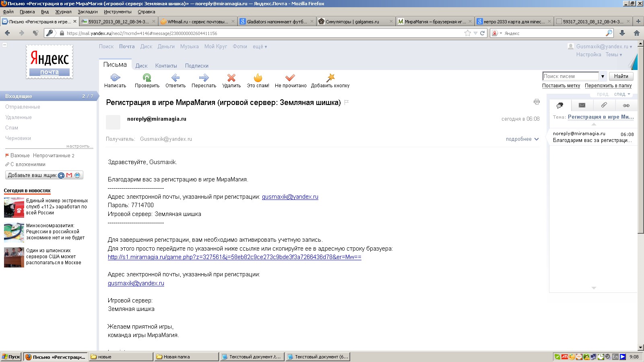Viewport: 644px width, 362px height.
Task: Open the Отправленные folder
Action: (23, 107)
